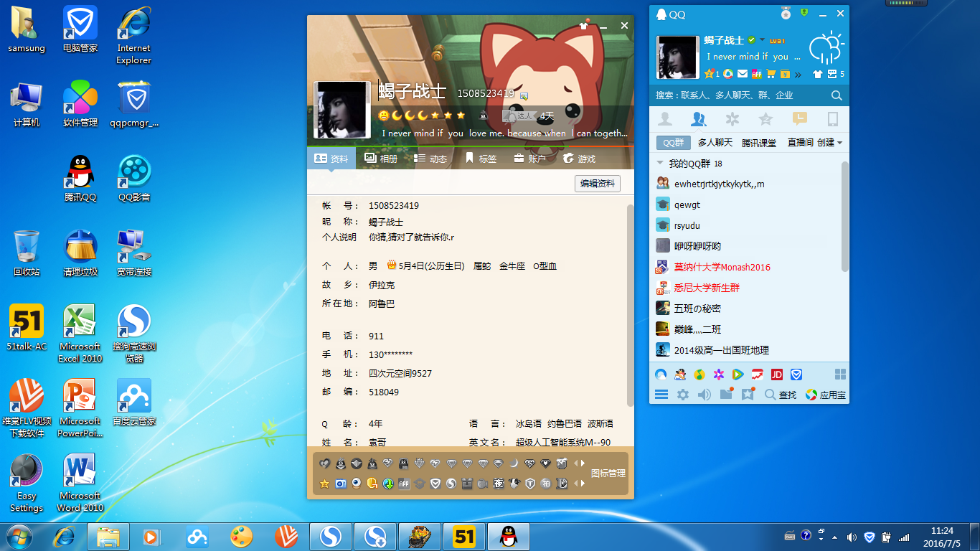Open the Windows Start button
This screenshot has width=980, height=551.
coord(19,536)
